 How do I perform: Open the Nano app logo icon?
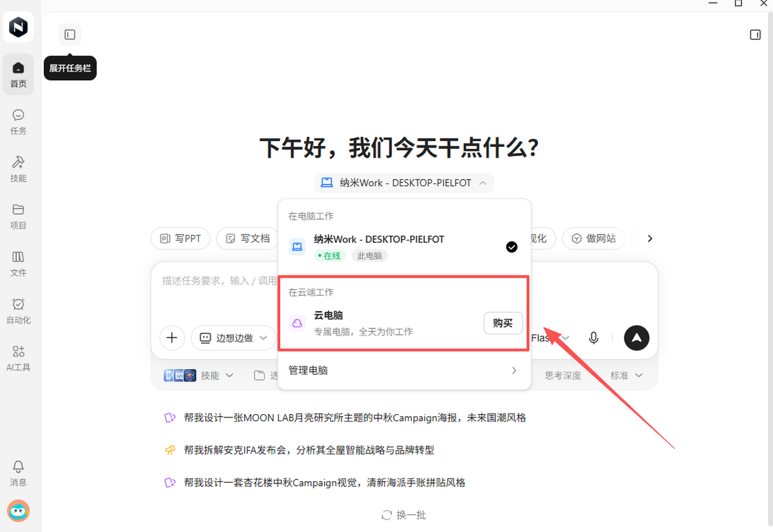(x=18, y=27)
